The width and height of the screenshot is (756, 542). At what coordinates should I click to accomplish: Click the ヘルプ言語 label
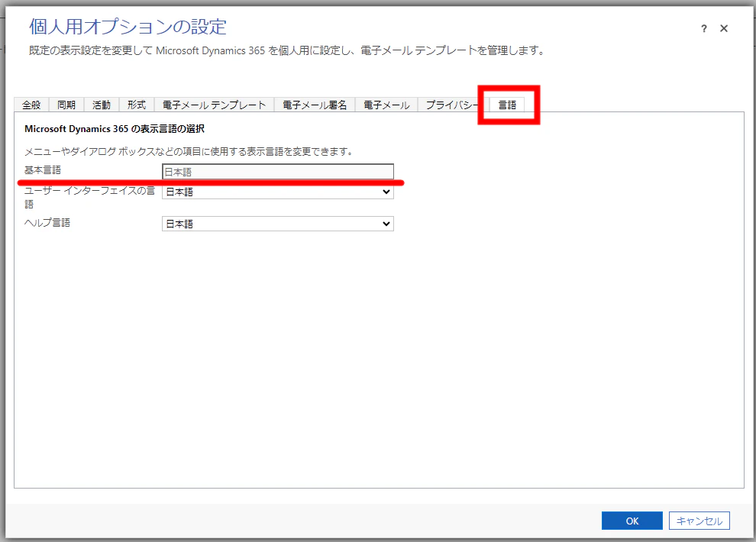(x=47, y=223)
